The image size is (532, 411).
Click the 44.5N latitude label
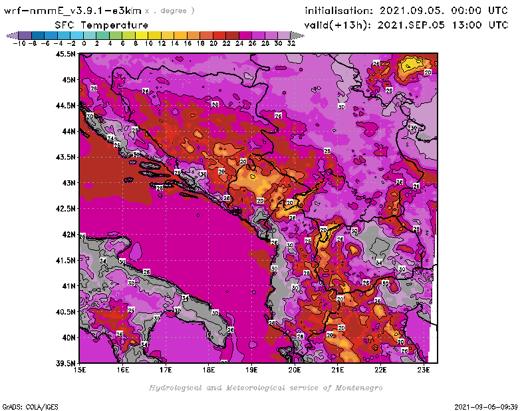coord(65,106)
